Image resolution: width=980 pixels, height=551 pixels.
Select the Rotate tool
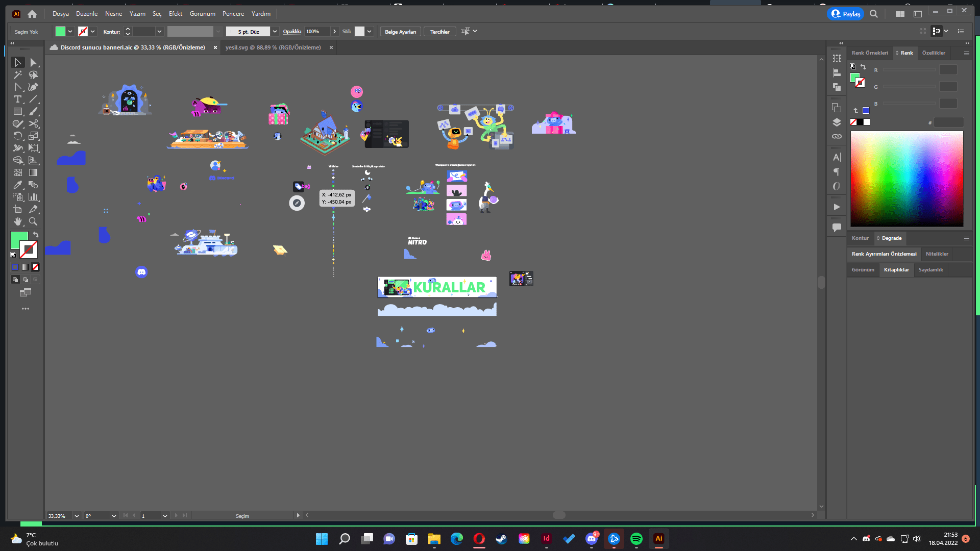coord(18,136)
